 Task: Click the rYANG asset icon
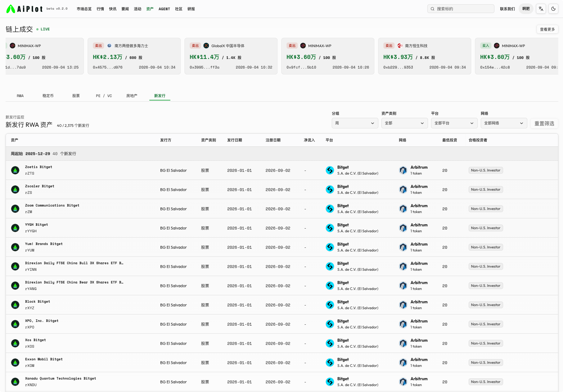[x=15, y=286]
